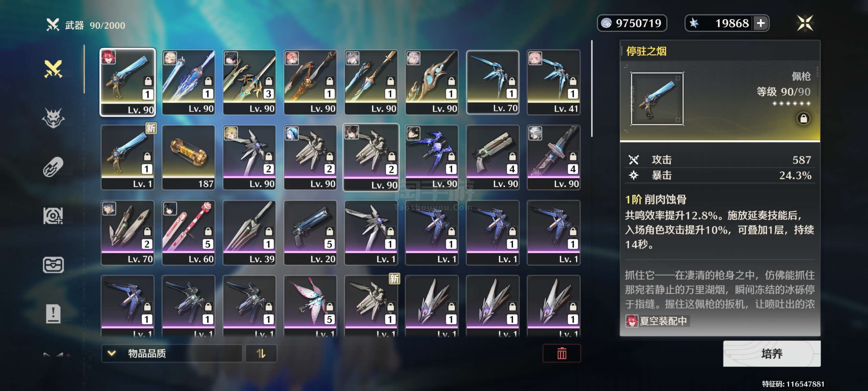Open the echoes demon-mask category icon
Screen dimensions: 868x391
[53, 118]
